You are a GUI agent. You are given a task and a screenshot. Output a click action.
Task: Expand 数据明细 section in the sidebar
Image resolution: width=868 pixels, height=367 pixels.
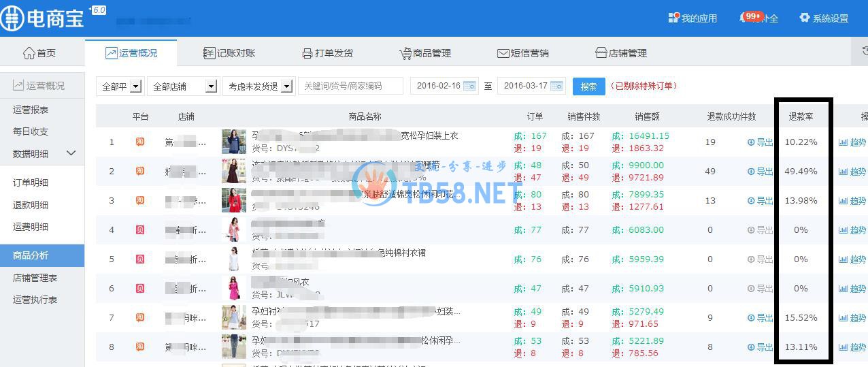[71, 153]
